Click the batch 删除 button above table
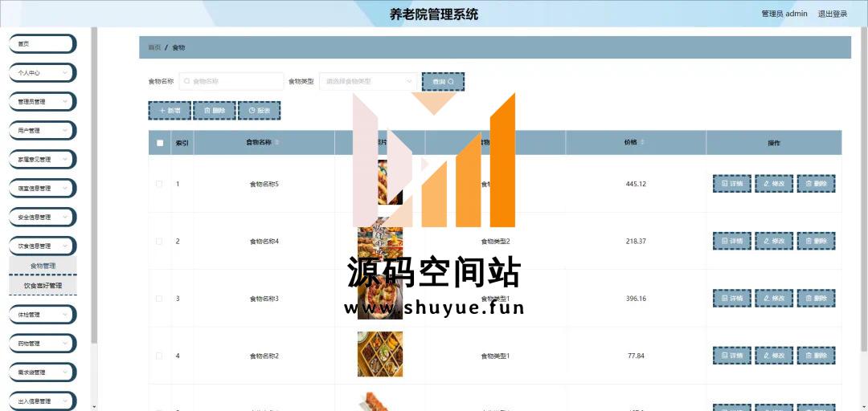Viewport: 868px width, 411px height. 215,111
